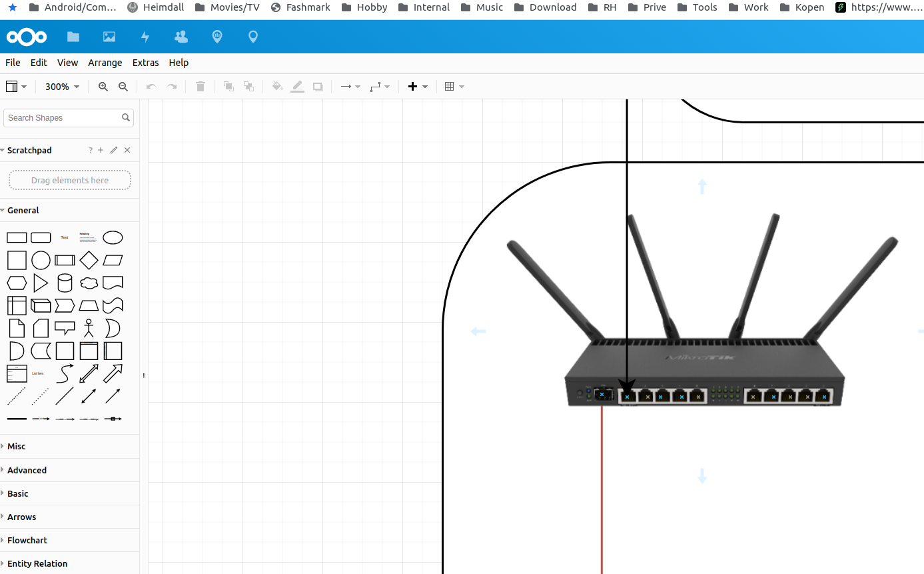Click the search magnifier in Search Shapes

(126, 118)
